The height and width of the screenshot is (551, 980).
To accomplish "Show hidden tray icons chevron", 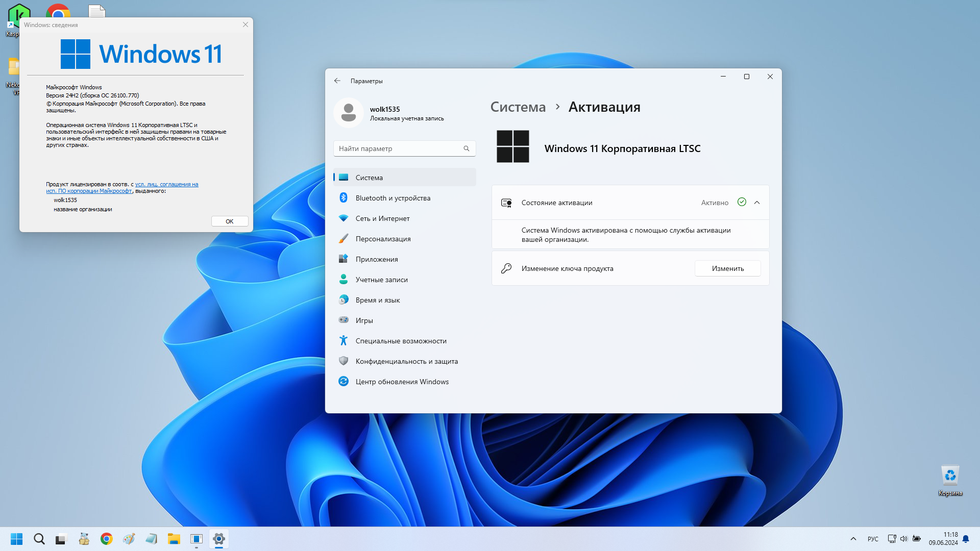I will tap(853, 539).
